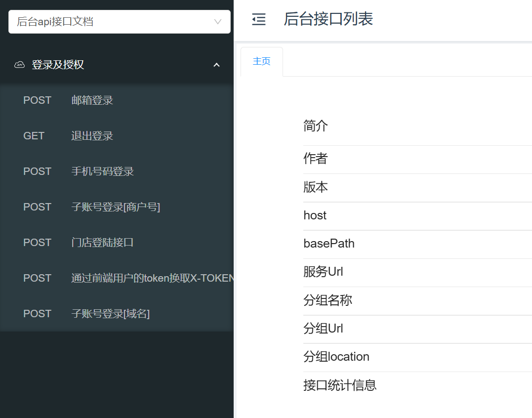
Task: Open 子账号登录[商户号] endpoint
Action: point(116,207)
